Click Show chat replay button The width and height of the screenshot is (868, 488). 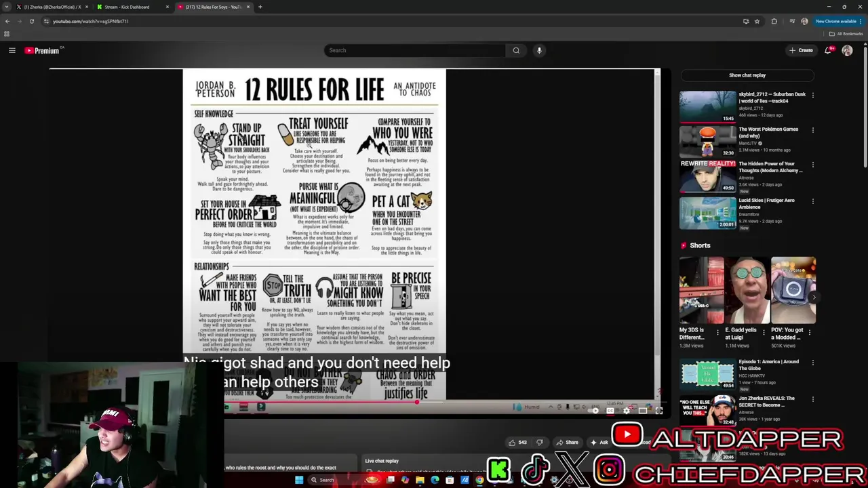tap(747, 75)
